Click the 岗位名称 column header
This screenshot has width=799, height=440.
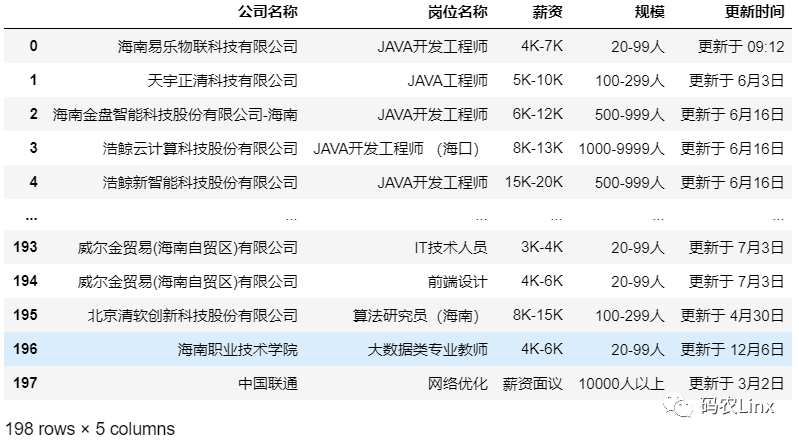pos(458,12)
